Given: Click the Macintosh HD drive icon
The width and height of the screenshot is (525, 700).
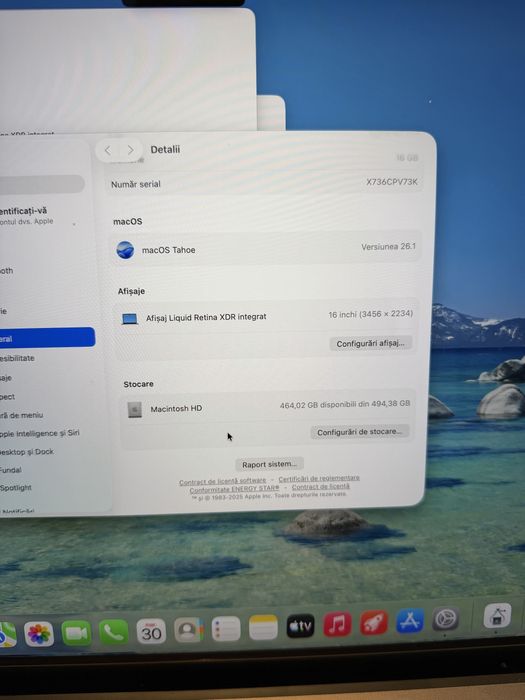Looking at the screenshot, I should point(134,409).
